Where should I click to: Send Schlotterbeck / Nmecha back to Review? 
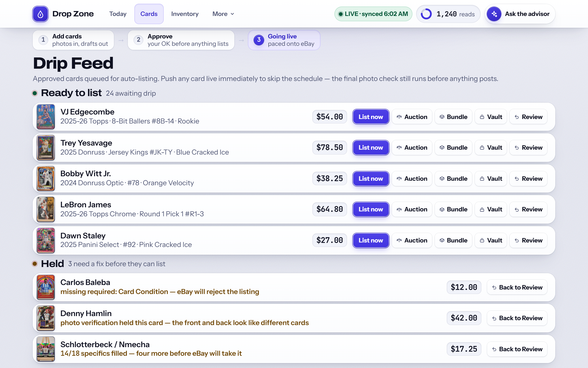click(x=517, y=349)
